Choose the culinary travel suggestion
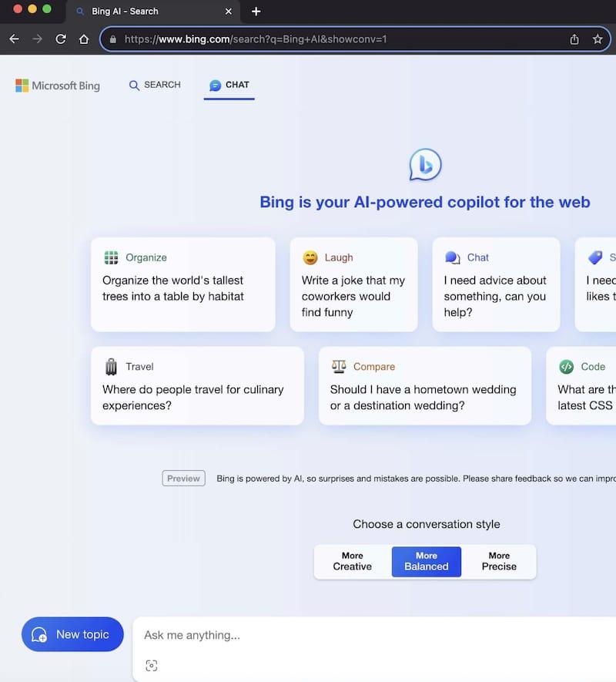 [197, 386]
